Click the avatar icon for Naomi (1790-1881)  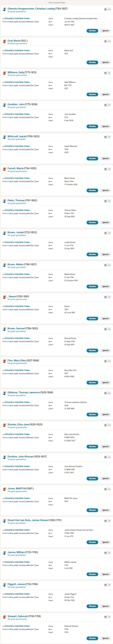(x=5, y=297)
